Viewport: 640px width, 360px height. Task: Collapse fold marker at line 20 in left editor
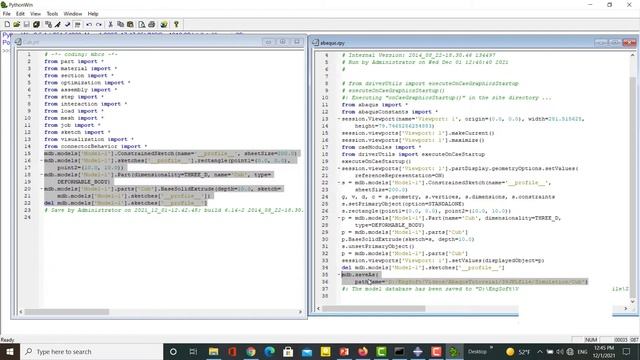tap(41, 189)
